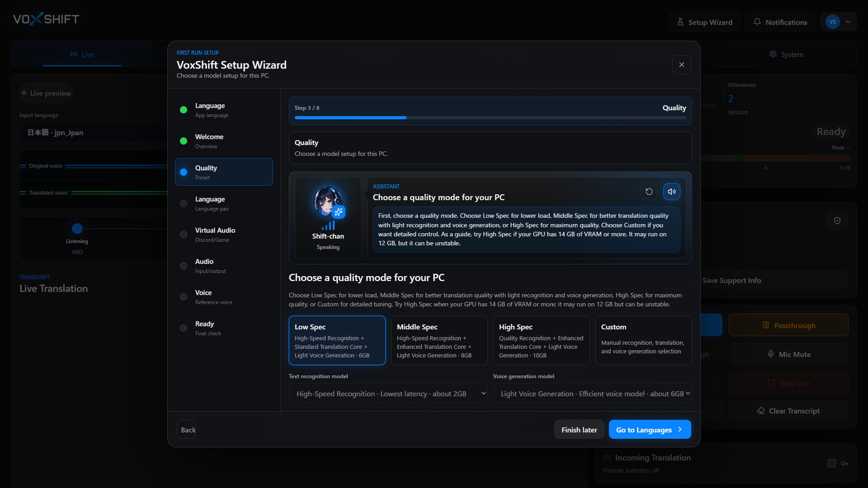Image resolution: width=868 pixels, height=488 pixels.
Task: Click the VoxShift logo
Action: coord(46,19)
